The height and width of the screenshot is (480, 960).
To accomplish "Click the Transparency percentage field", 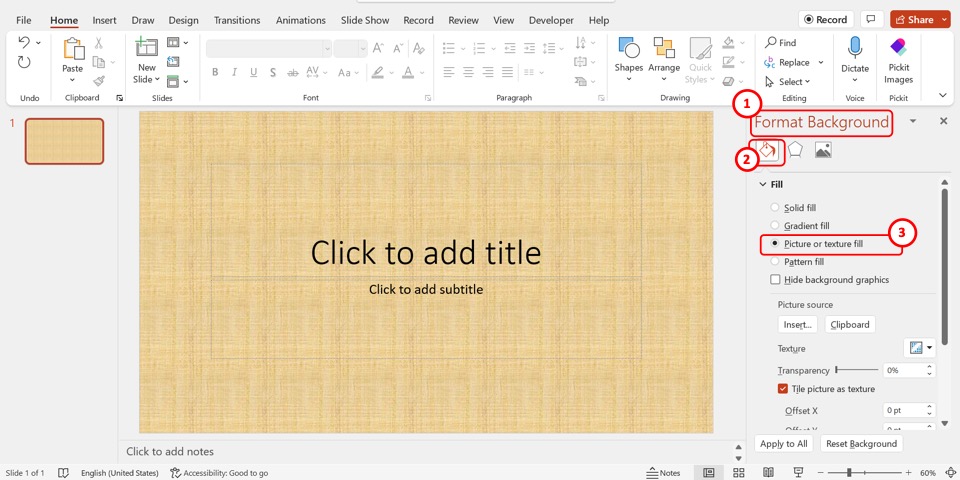I will (x=904, y=370).
